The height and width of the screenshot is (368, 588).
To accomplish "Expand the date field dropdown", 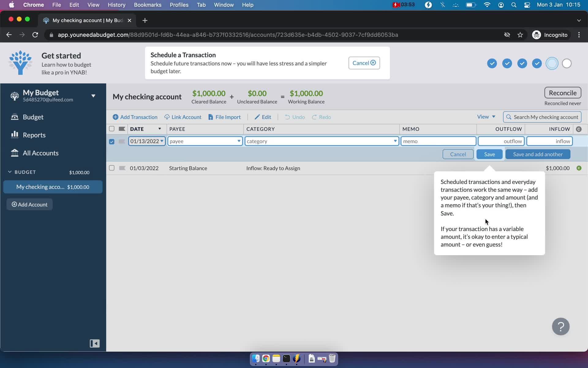I will [161, 141].
